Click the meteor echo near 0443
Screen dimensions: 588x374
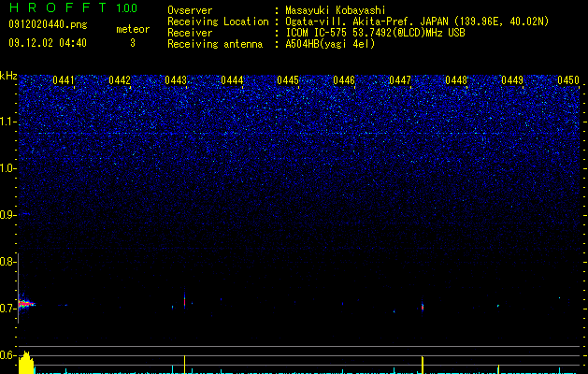click(x=184, y=300)
